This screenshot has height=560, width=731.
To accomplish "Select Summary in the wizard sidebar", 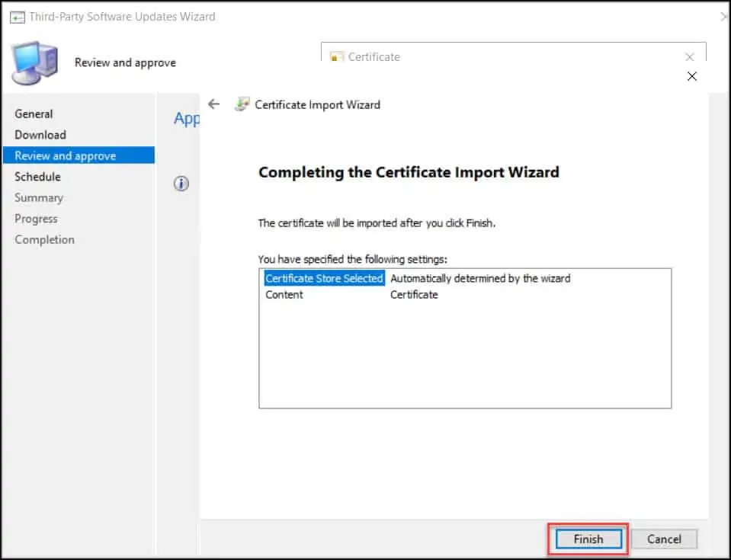I will [39, 197].
